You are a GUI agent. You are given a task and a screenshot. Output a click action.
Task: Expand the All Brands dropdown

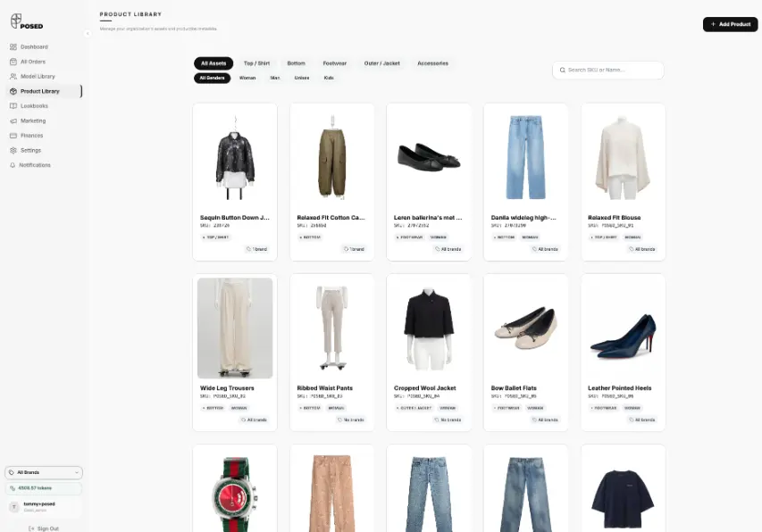point(44,472)
